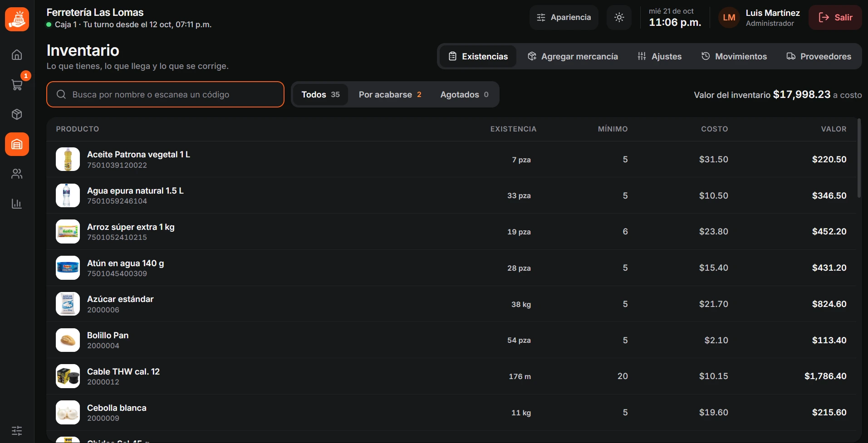Open the settings sliders icon at the sidebar bottom
The height and width of the screenshot is (443, 868).
(x=17, y=430)
